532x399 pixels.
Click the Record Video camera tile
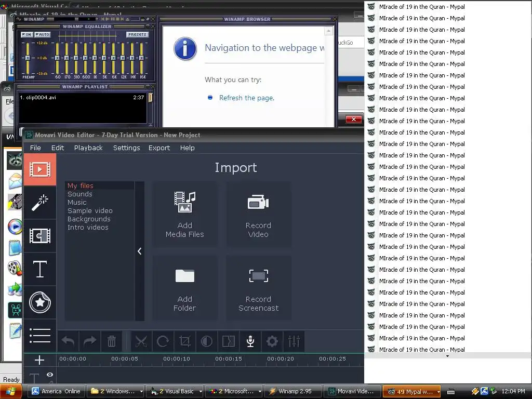tap(259, 214)
